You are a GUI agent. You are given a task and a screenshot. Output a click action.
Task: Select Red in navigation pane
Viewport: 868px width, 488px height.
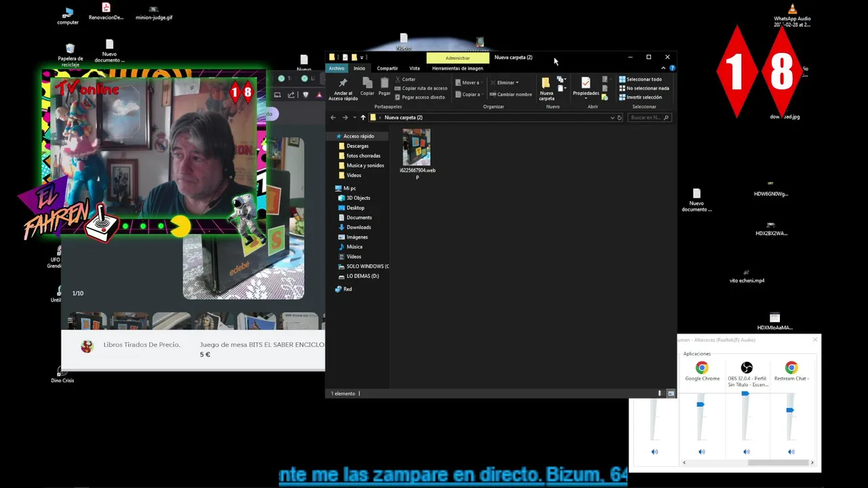[347, 289]
